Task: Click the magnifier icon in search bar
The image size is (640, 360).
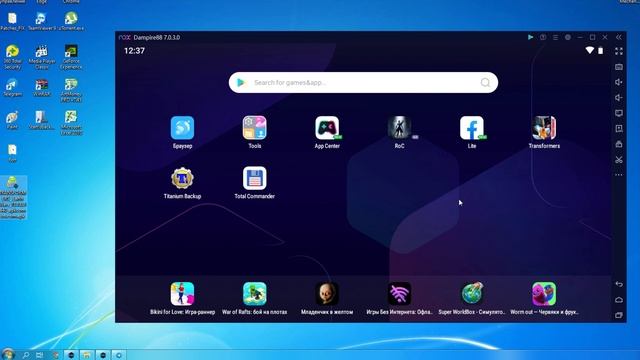Action: tap(485, 82)
